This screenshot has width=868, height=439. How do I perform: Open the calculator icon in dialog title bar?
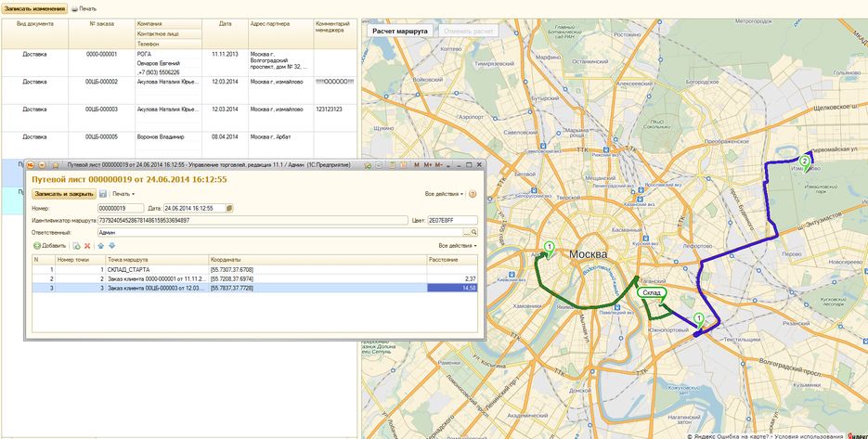(x=391, y=165)
